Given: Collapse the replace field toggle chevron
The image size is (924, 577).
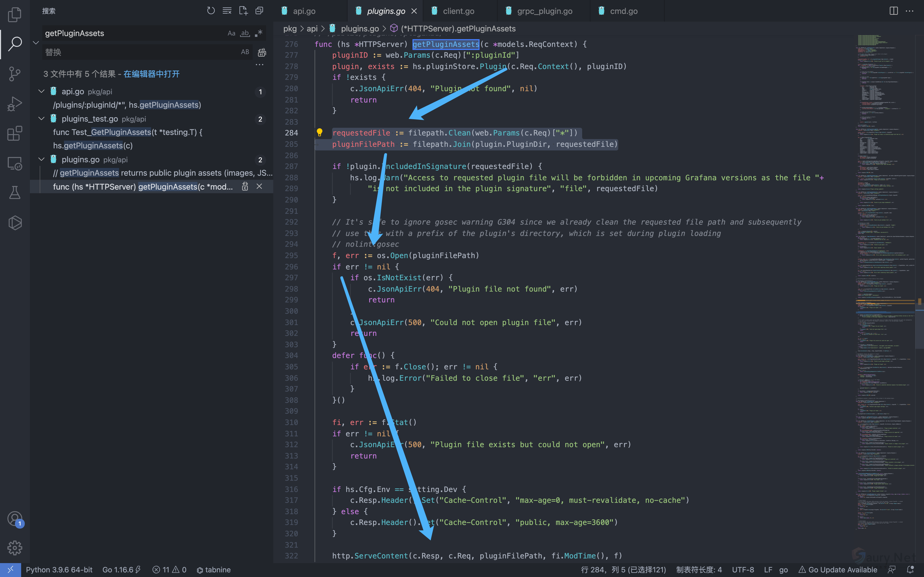Looking at the screenshot, I should [36, 42].
